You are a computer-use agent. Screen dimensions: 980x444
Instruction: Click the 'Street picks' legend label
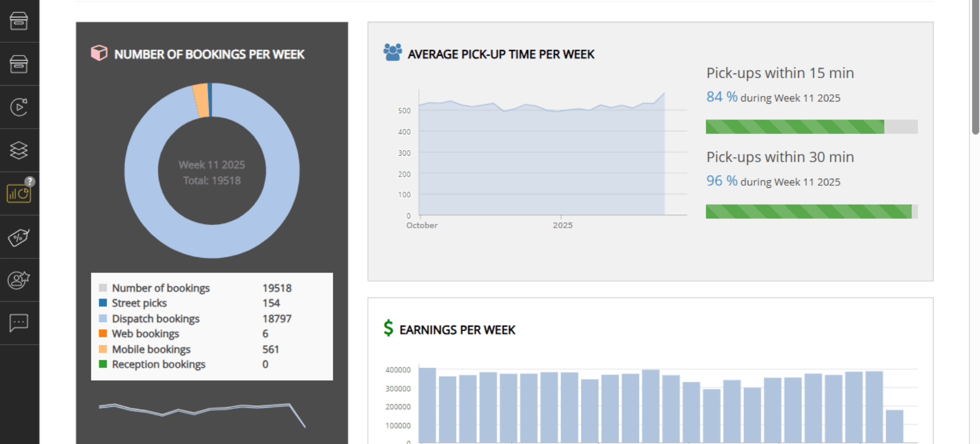[139, 303]
